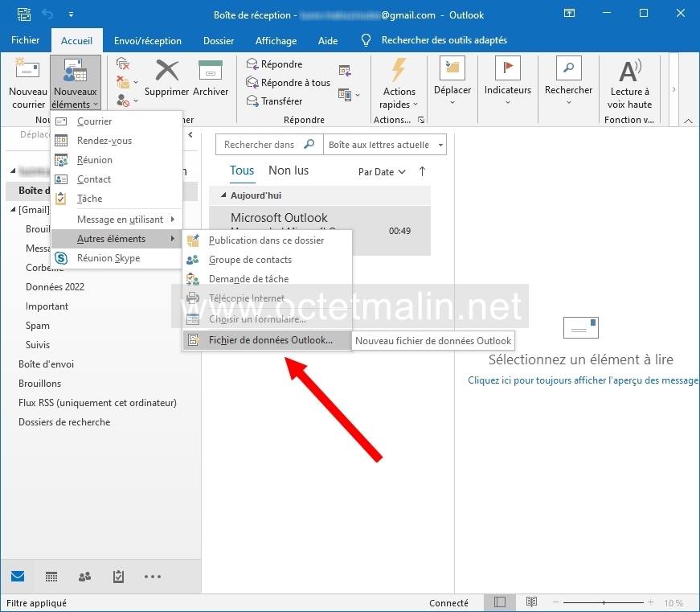Click the ignore conversation icon
The width and height of the screenshot is (700, 612).
(x=123, y=64)
